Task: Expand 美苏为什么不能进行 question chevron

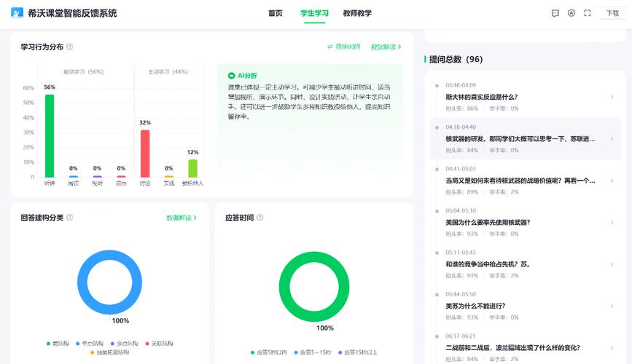Action: coord(612,306)
